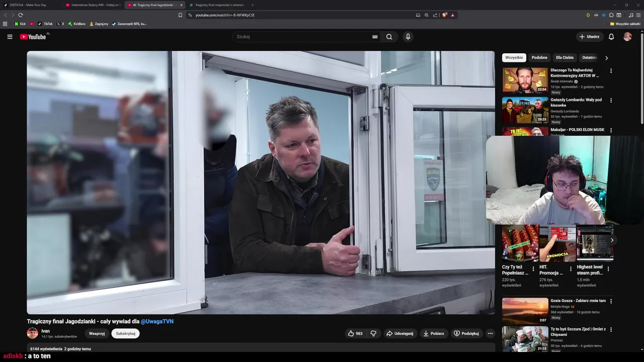Open Brave Shields lion icon
The image size is (644, 362).
coord(445,15)
